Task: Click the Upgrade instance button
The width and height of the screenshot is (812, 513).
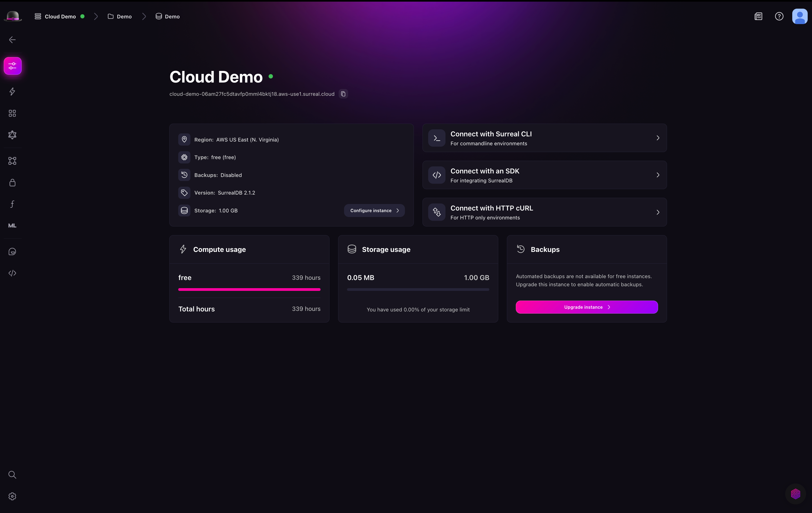Action: 586,307
